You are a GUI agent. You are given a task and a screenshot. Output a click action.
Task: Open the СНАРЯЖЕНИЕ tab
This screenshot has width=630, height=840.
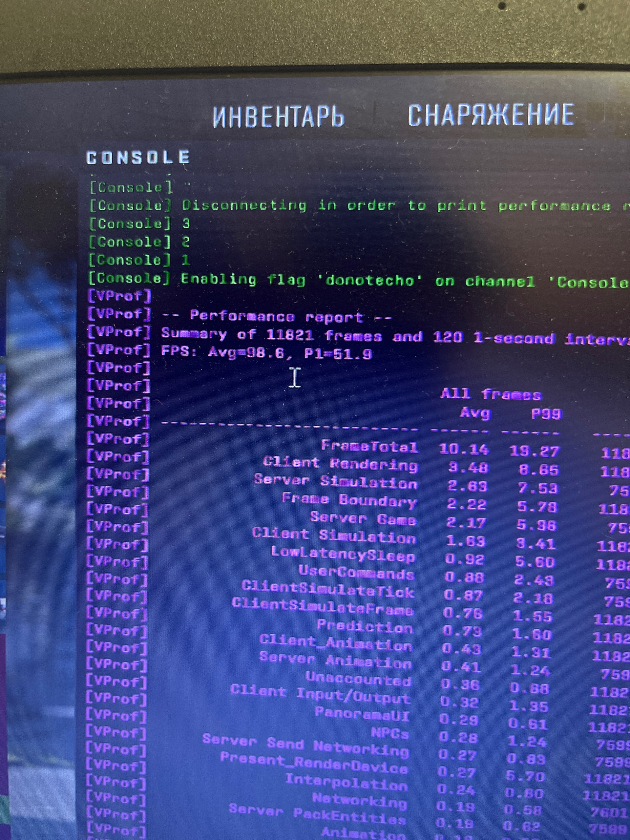pyautogui.click(x=491, y=114)
